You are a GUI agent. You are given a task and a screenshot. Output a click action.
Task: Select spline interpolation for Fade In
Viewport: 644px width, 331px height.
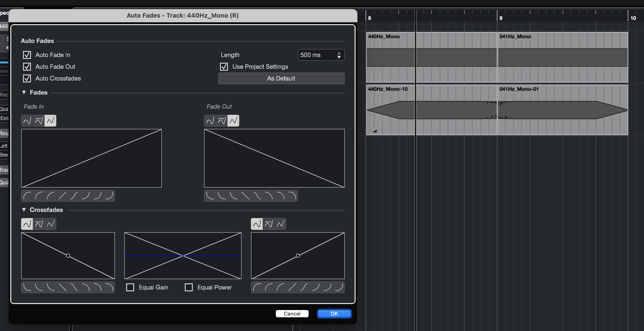point(27,121)
